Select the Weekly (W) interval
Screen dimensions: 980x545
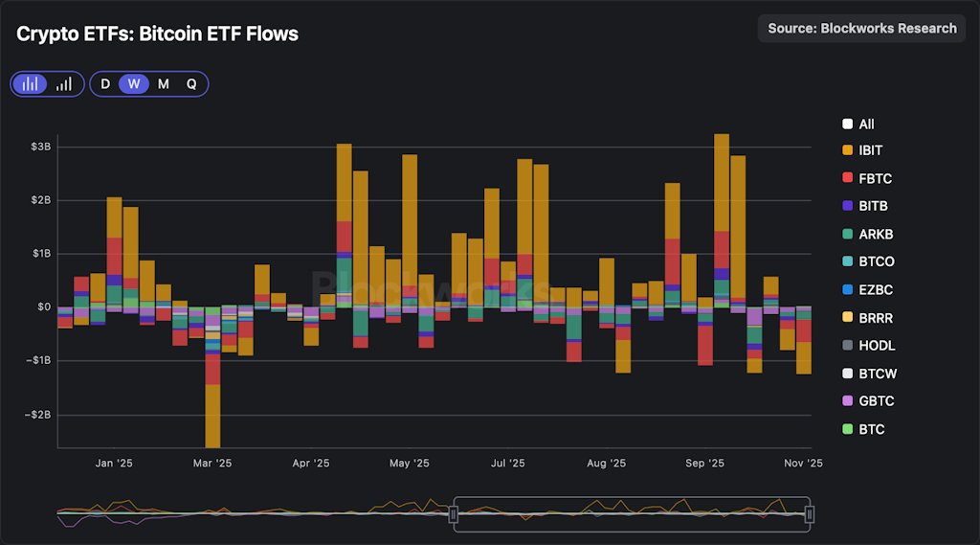click(134, 84)
